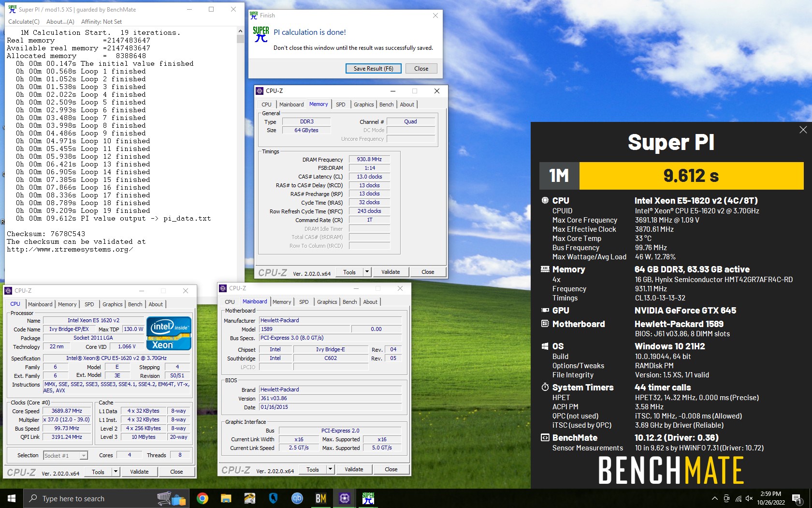Click the Memory module icon in BenchMate panel

pyautogui.click(x=545, y=269)
